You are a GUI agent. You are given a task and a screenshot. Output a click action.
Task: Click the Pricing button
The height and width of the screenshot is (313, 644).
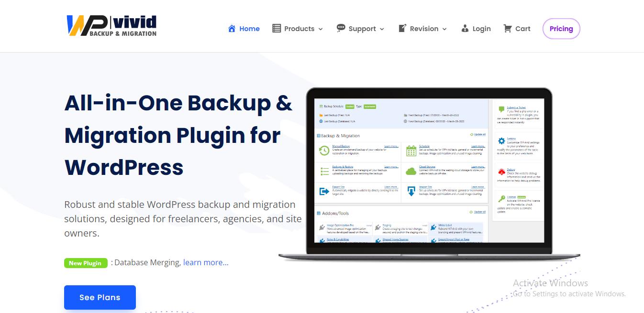pyautogui.click(x=561, y=29)
